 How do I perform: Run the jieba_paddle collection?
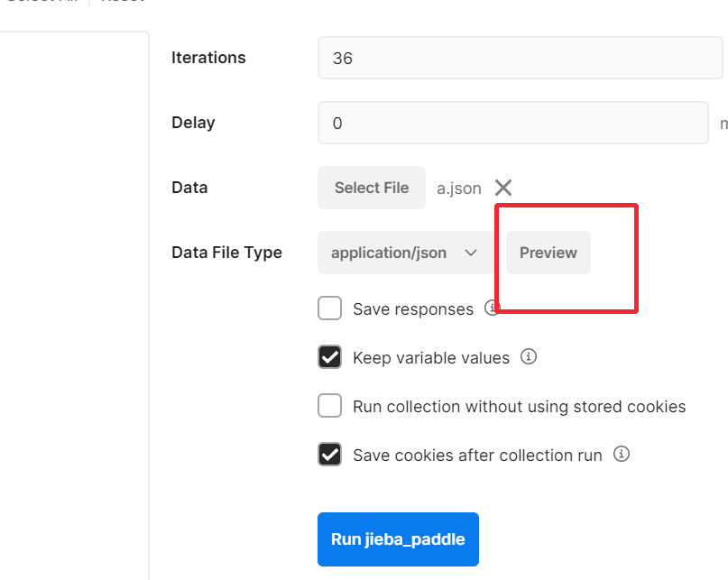pos(398,539)
